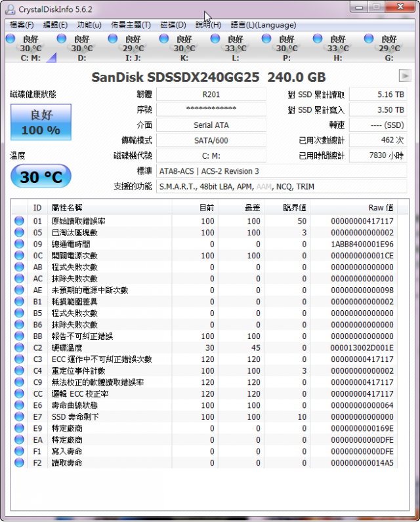Screen dimensions: 420x522
Task: Click status orb for attribute F2 讀取壽命
Action: (19, 463)
